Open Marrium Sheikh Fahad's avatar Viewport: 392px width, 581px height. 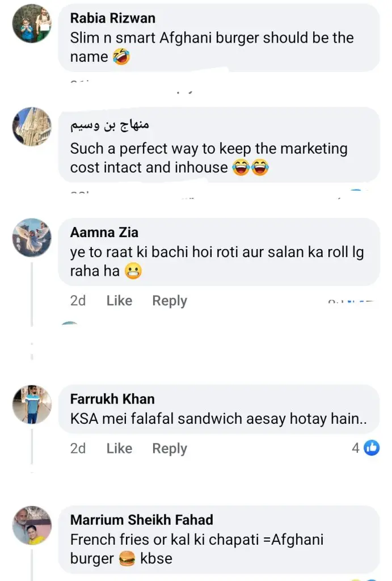tap(32, 525)
